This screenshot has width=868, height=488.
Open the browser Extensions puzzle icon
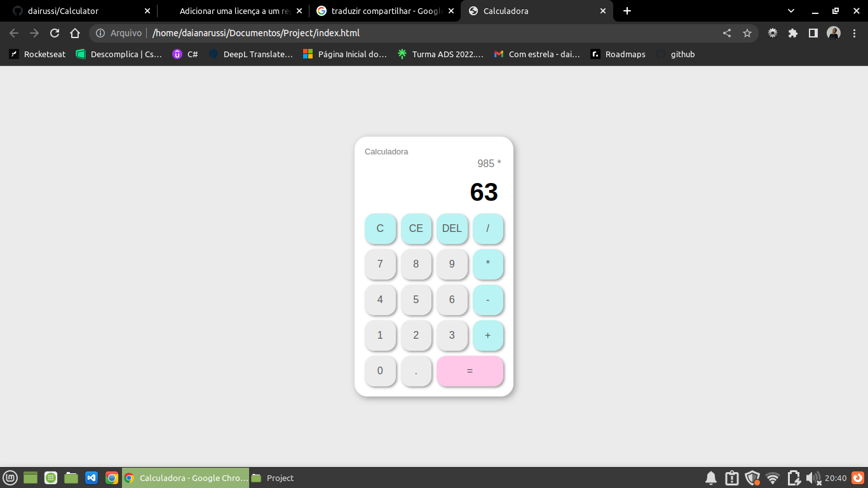pyautogui.click(x=793, y=33)
